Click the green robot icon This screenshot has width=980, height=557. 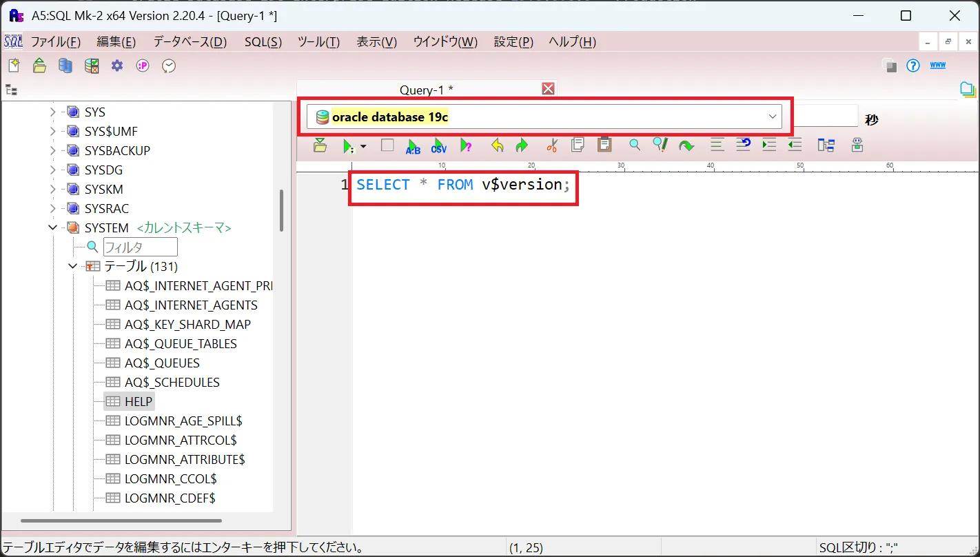857,145
